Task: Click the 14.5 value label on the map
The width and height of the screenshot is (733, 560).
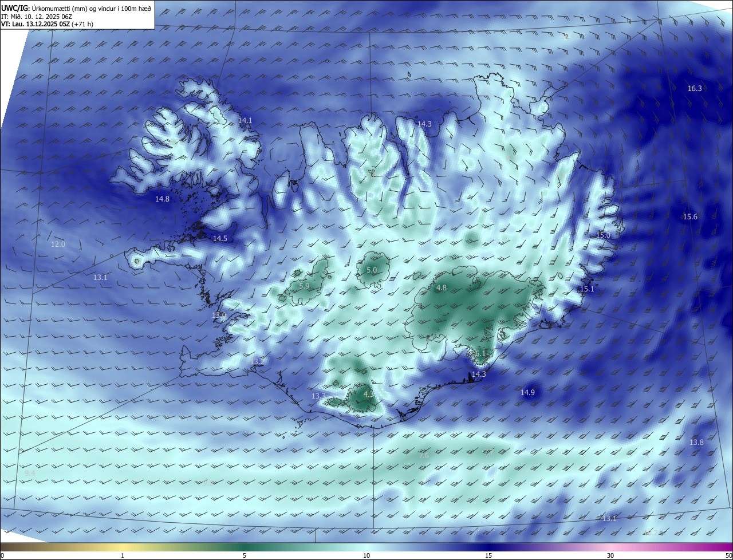Action: tap(220, 238)
